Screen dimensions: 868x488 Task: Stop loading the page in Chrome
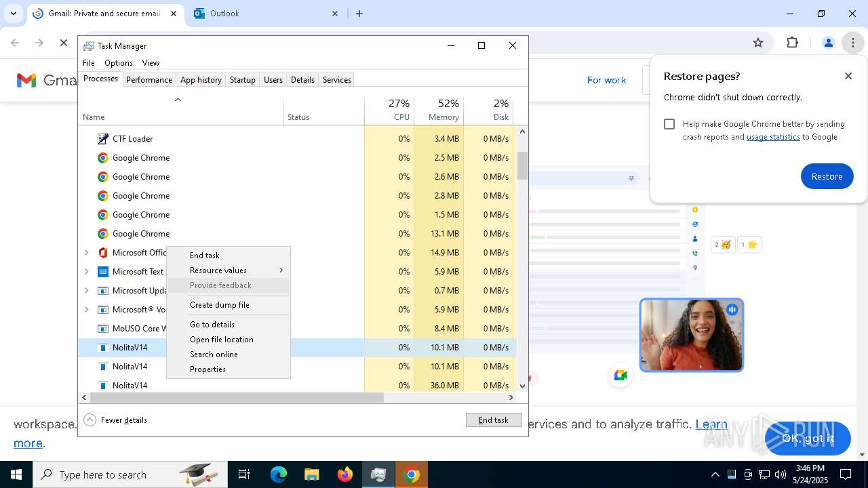tap(63, 43)
